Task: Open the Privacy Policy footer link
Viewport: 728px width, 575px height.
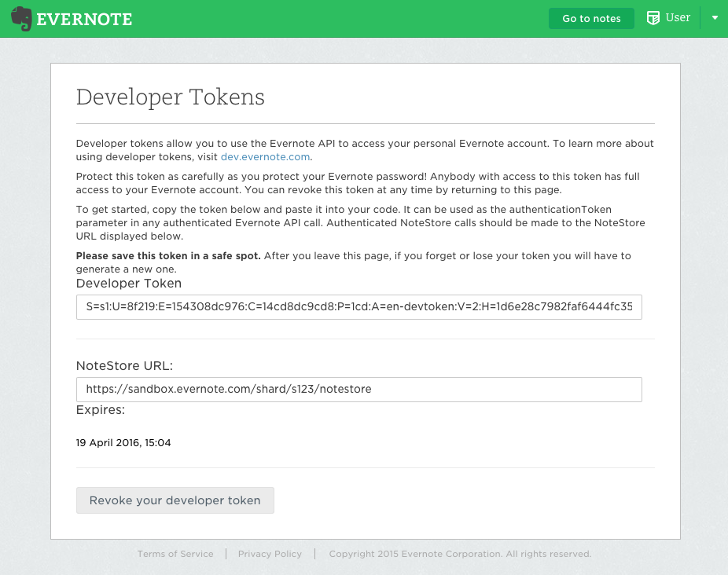Action: (270, 554)
